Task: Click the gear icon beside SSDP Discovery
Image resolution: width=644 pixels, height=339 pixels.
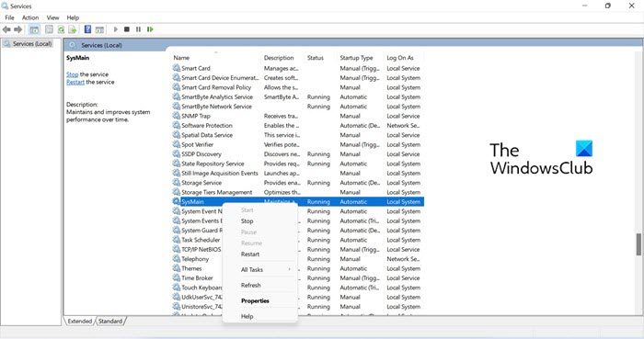Action: (177, 154)
